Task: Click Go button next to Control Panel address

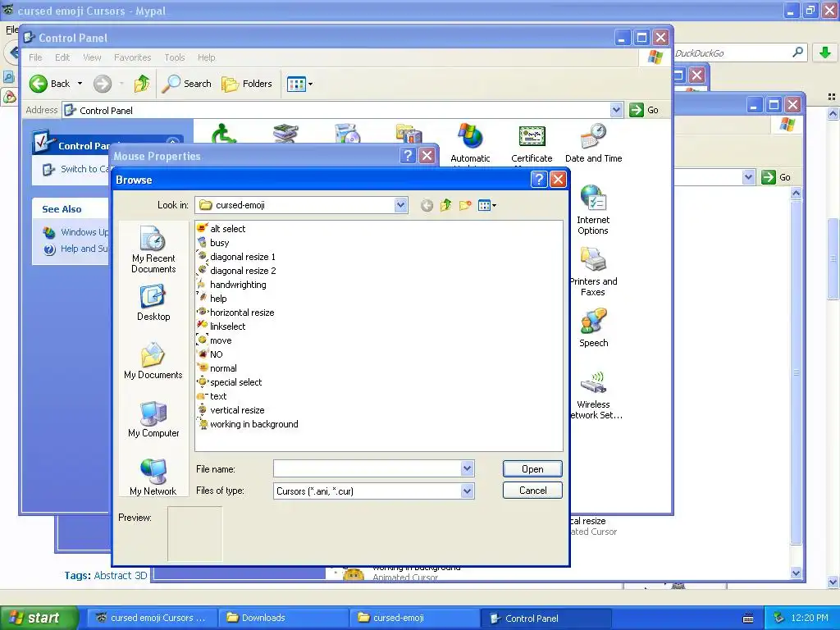Action: (x=644, y=110)
